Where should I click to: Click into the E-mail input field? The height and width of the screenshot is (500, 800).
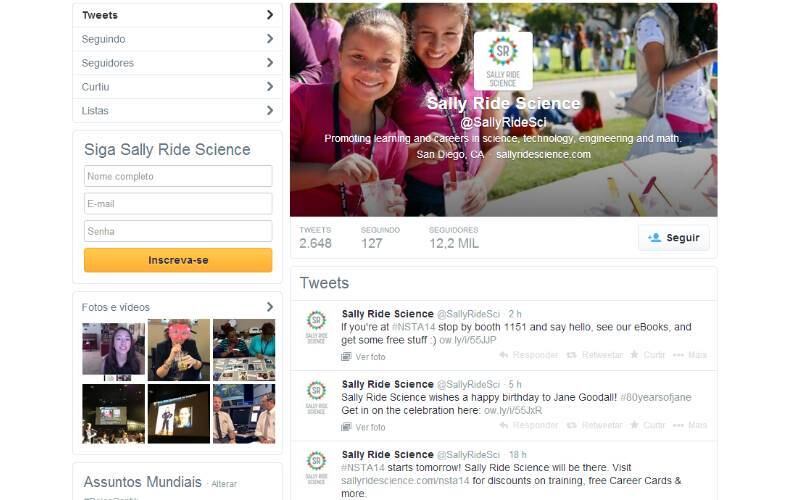point(178,204)
